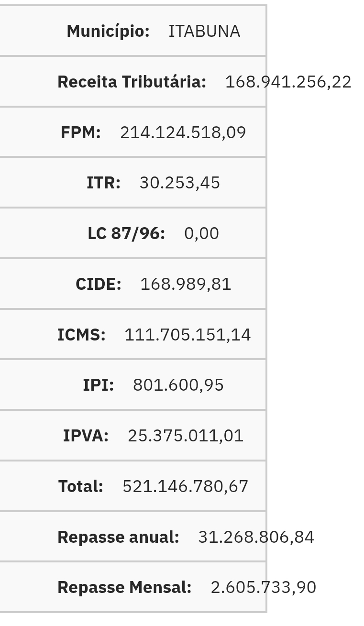The width and height of the screenshot is (364, 626).
Task: Select Repasse Mensal value 2.605.733,90
Action: click(264, 587)
